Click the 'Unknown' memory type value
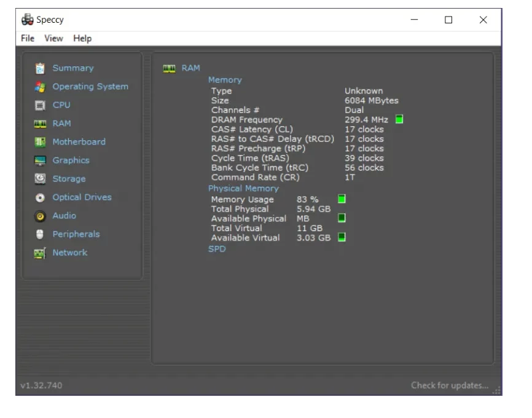This screenshot has width=532, height=418. tap(364, 91)
